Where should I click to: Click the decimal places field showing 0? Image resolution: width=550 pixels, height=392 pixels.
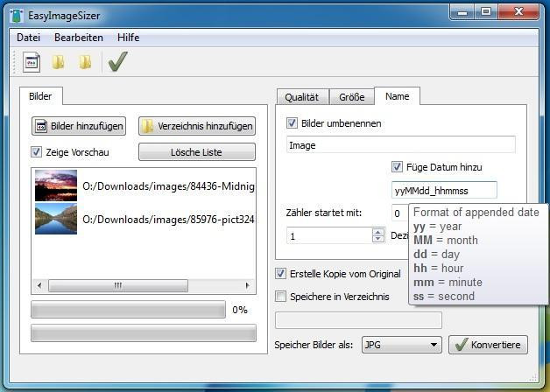point(400,213)
